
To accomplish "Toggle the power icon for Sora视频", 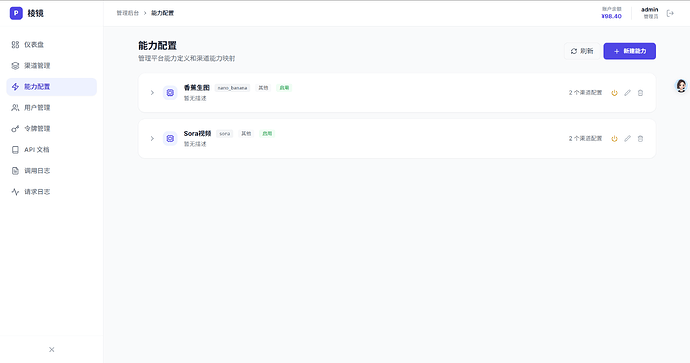I will click(x=614, y=139).
